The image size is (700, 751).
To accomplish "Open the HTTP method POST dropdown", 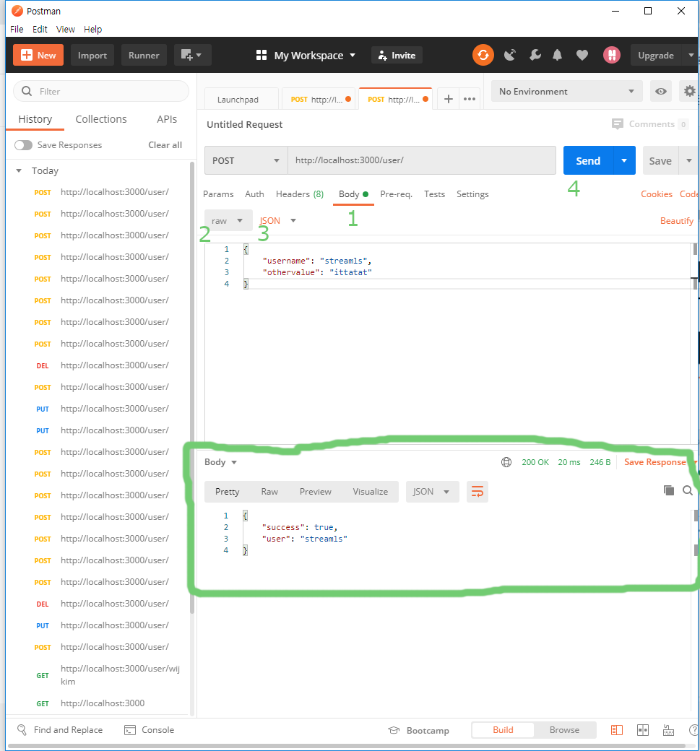I will pos(246,160).
